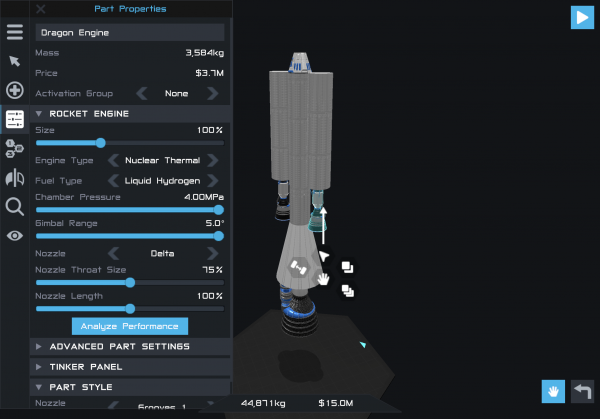Open the search magnifier tool
The width and height of the screenshot is (600, 419).
point(14,207)
